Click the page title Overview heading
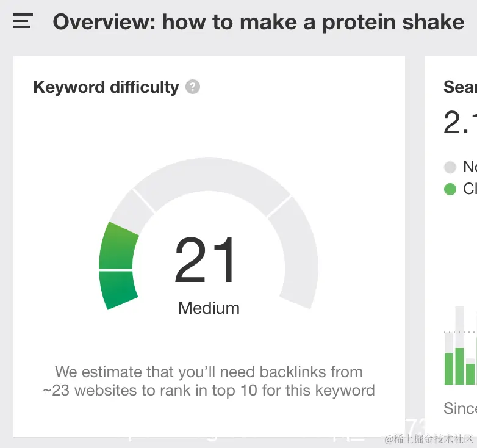 point(259,22)
